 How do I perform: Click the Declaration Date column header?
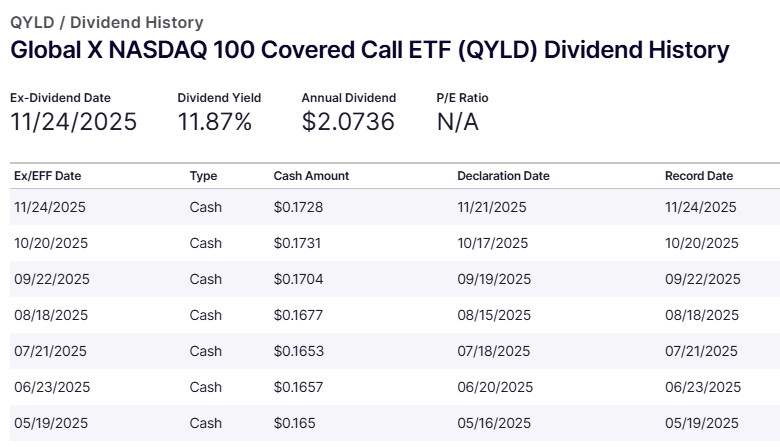[x=503, y=176]
